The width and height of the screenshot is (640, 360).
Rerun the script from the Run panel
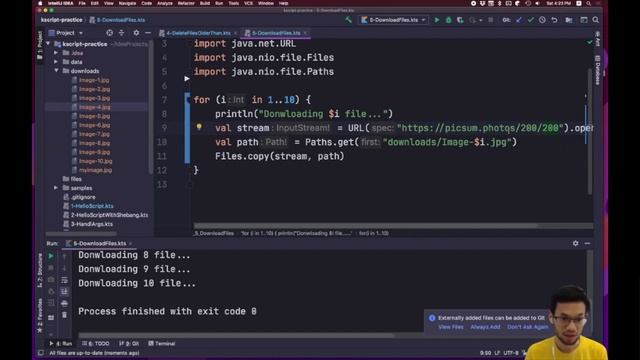tap(51, 256)
